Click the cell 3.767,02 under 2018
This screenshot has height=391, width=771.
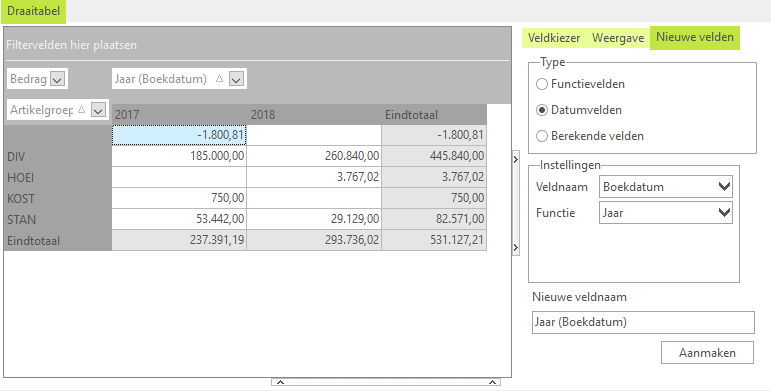[x=315, y=177]
